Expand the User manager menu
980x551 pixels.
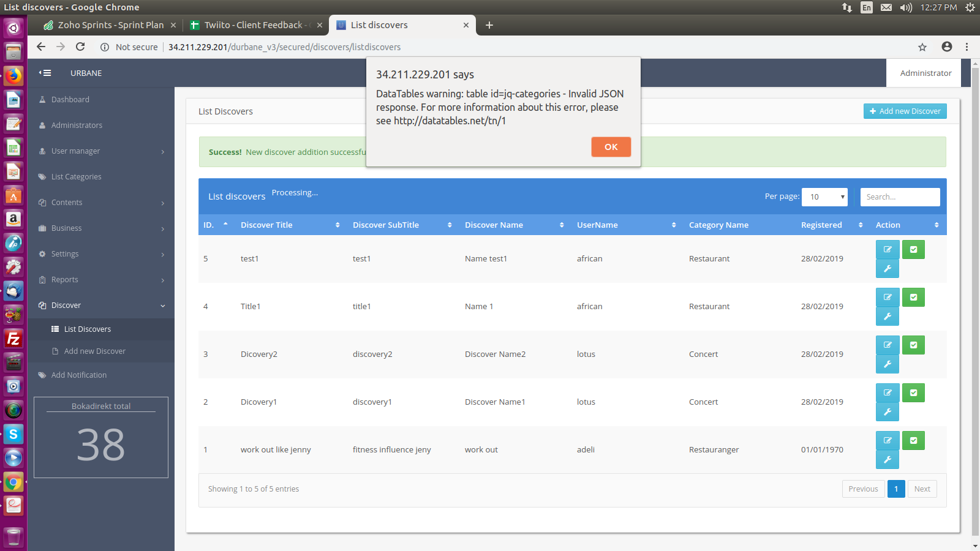point(101,151)
